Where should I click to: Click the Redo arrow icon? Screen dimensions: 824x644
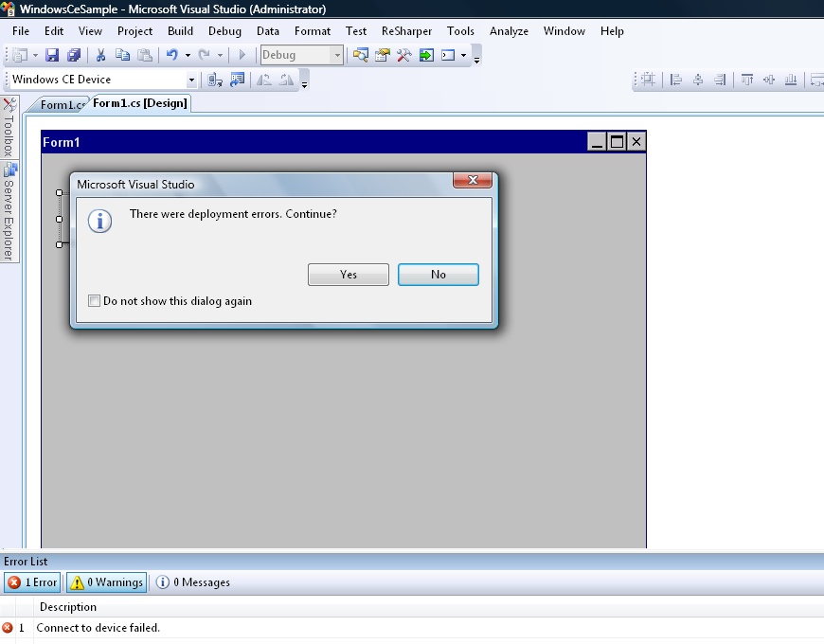pos(204,55)
